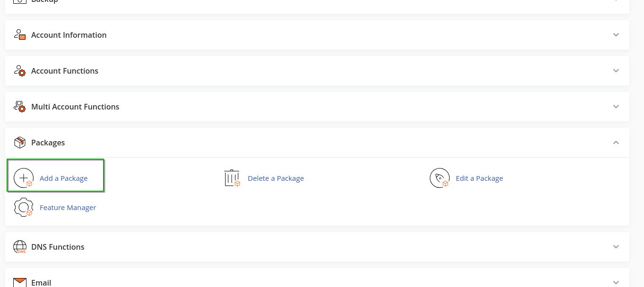Open the Feature Manager text link
Viewport: 644px width, 287px height.
tap(68, 208)
